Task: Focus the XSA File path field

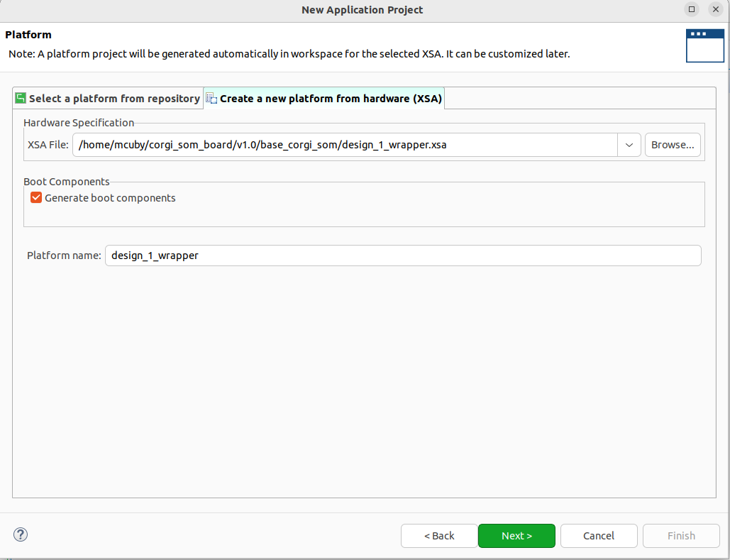Action: pyautogui.click(x=345, y=145)
